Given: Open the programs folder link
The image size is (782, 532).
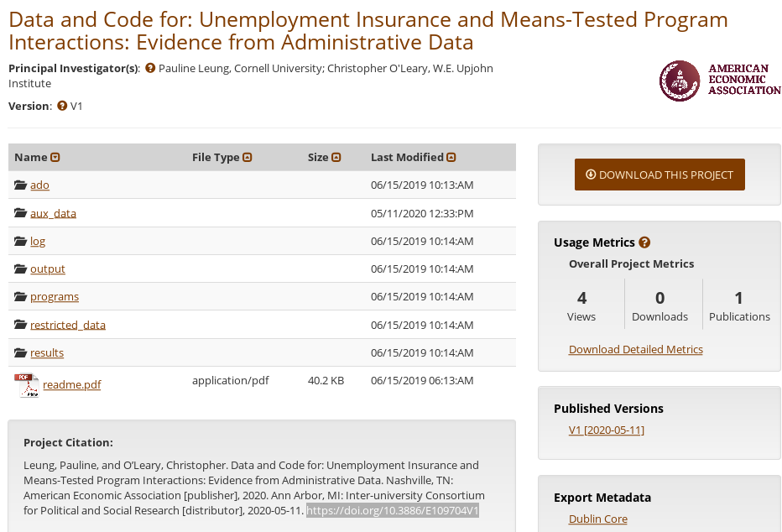Looking at the screenshot, I should click(55, 297).
